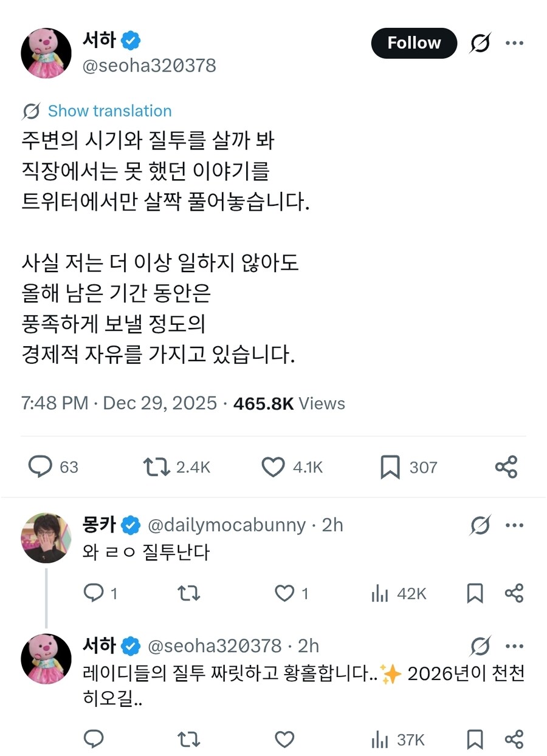Open more options on main post
Screen dimensions: 547x756
514,43
